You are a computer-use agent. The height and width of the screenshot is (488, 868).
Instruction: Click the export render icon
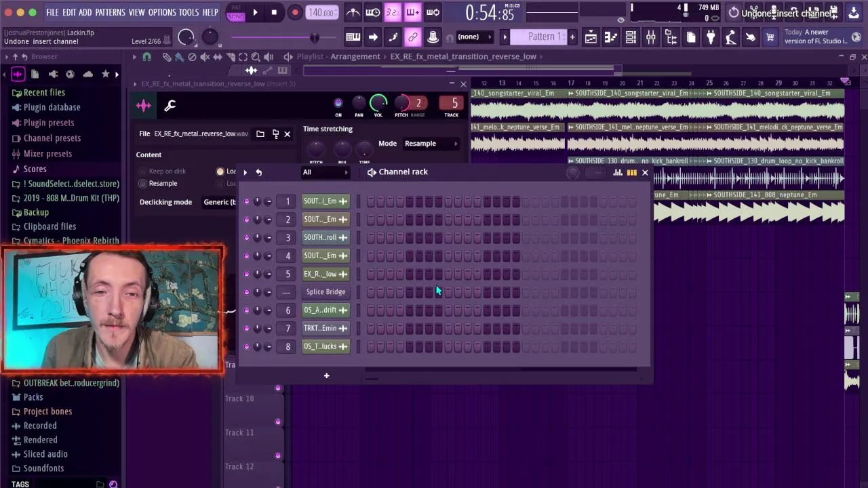[x=854, y=13]
